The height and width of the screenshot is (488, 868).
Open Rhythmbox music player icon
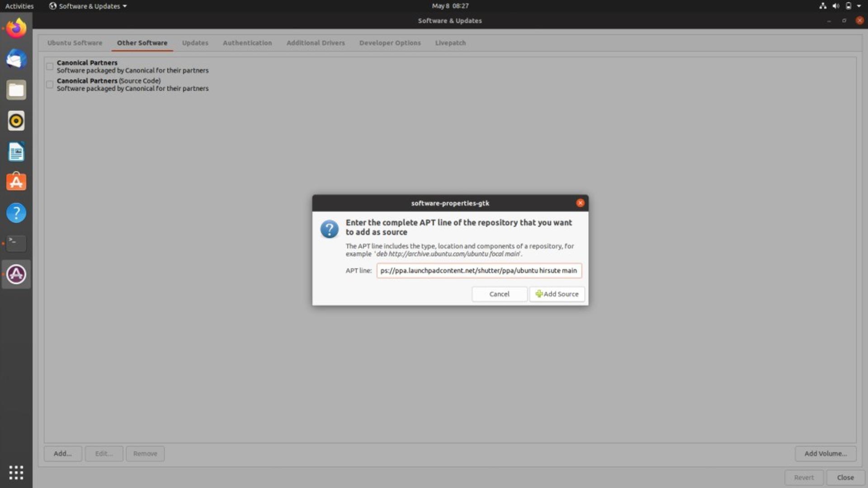tap(16, 121)
